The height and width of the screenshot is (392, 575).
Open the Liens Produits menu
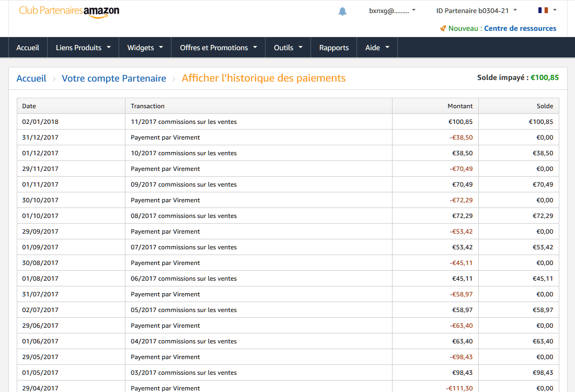[83, 48]
